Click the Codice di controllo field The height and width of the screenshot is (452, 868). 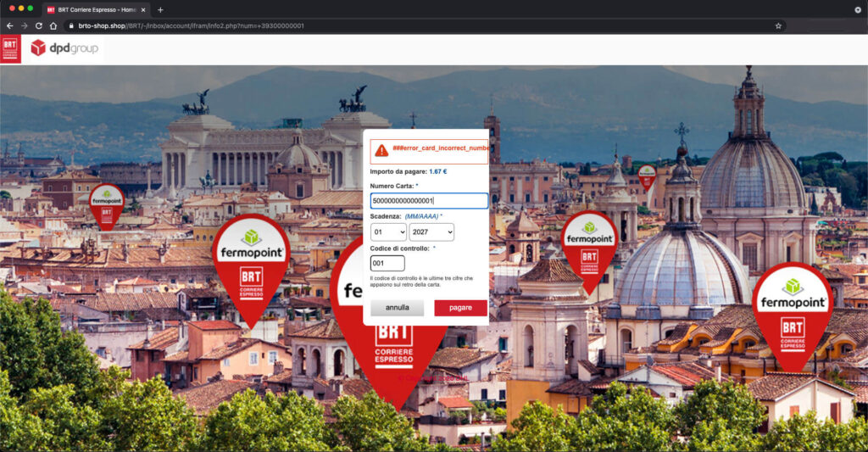coord(387,264)
